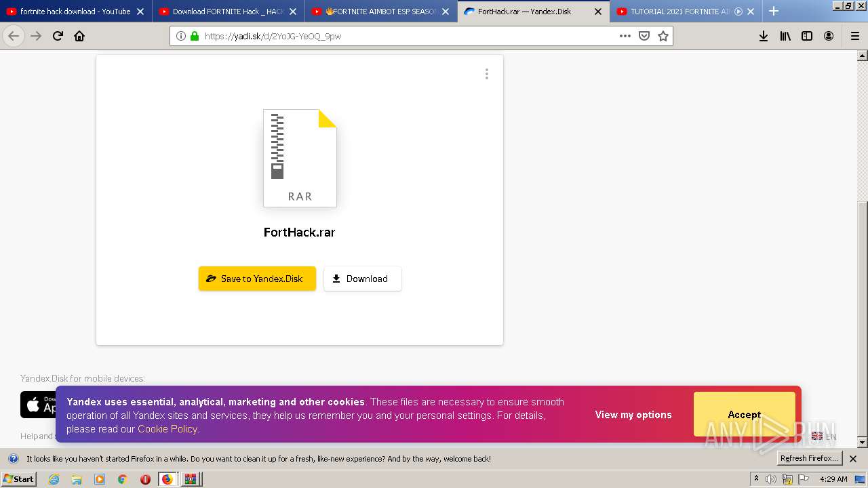
Task: Close the FortHack.rar Yandex.Disk tab
Action: [598, 12]
